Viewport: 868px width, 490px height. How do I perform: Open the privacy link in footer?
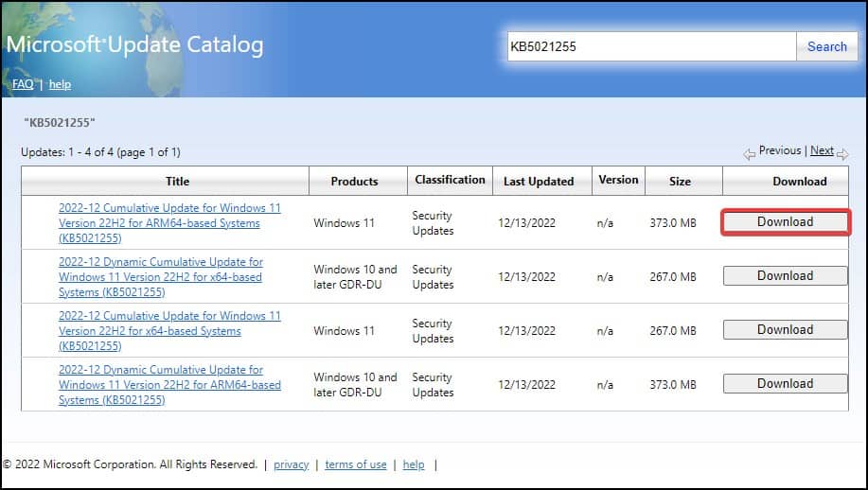[292, 464]
